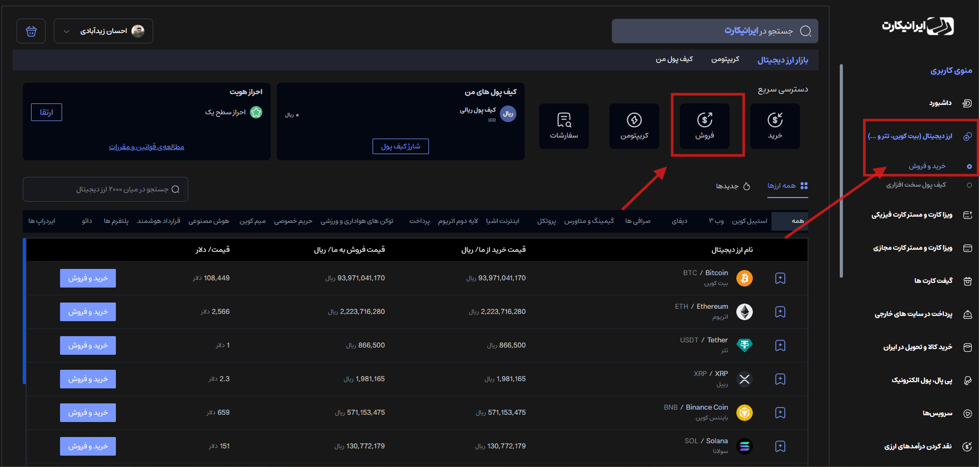The height and width of the screenshot is (467, 980).
Task: Open سرویس‌ها sidebar item
Action: [947, 413]
